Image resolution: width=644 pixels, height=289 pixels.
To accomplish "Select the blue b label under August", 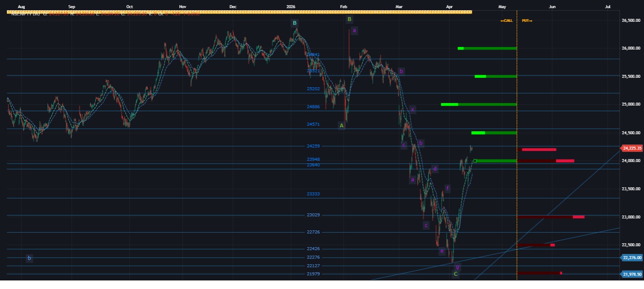I will [29, 258].
